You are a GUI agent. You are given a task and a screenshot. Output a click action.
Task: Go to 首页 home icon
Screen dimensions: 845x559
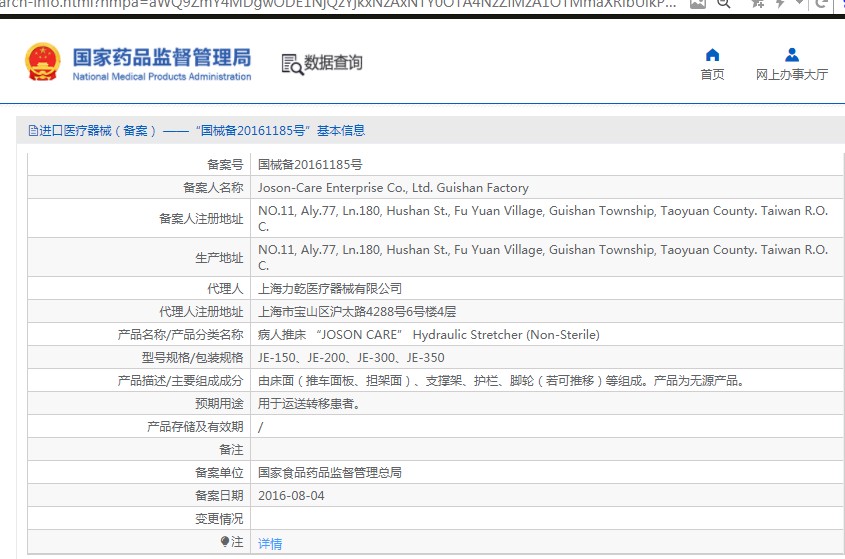click(x=712, y=55)
